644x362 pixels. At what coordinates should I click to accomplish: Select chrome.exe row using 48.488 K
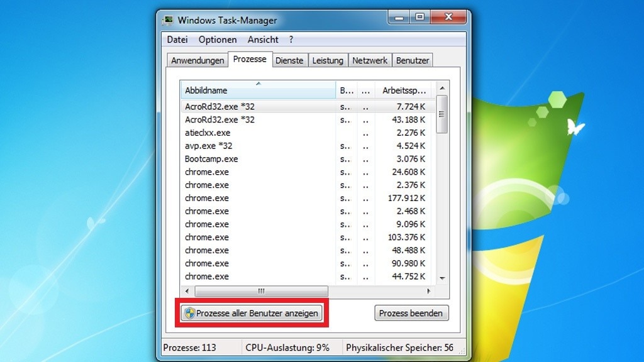tap(307, 250)
